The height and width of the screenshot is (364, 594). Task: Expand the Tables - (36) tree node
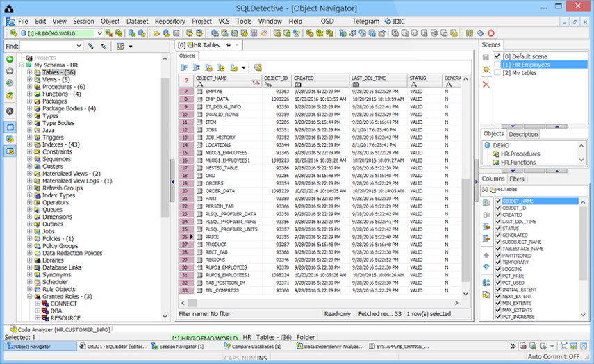30,72
